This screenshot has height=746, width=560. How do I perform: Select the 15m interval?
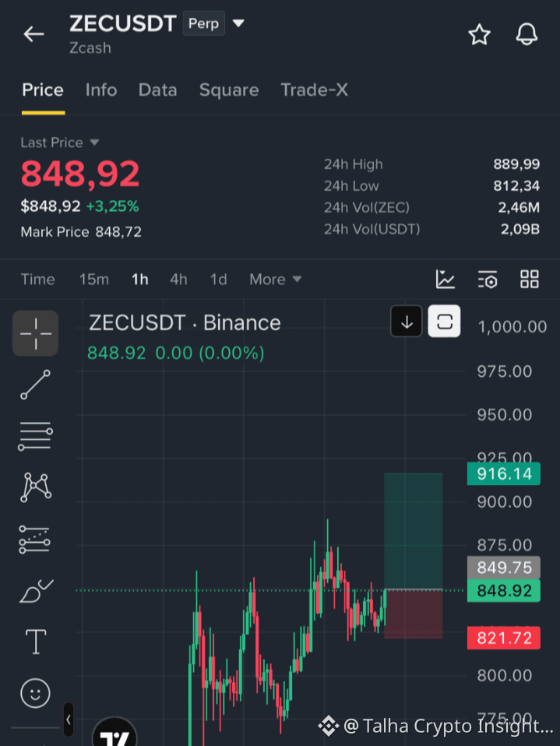93,280
